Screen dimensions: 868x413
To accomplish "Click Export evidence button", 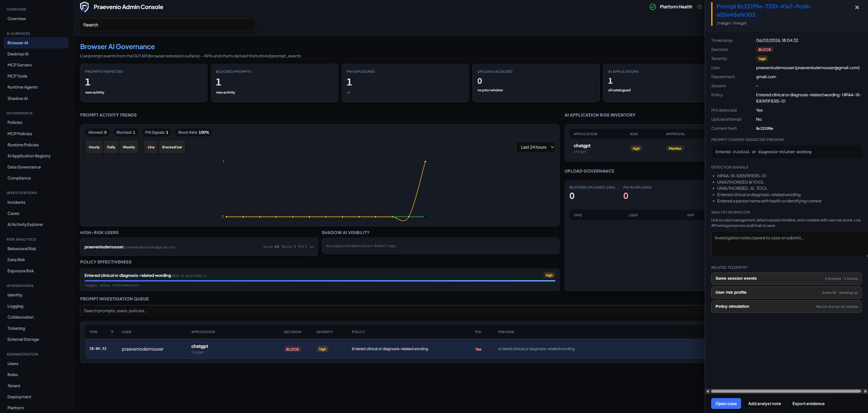I will click(x=808, y=404).
